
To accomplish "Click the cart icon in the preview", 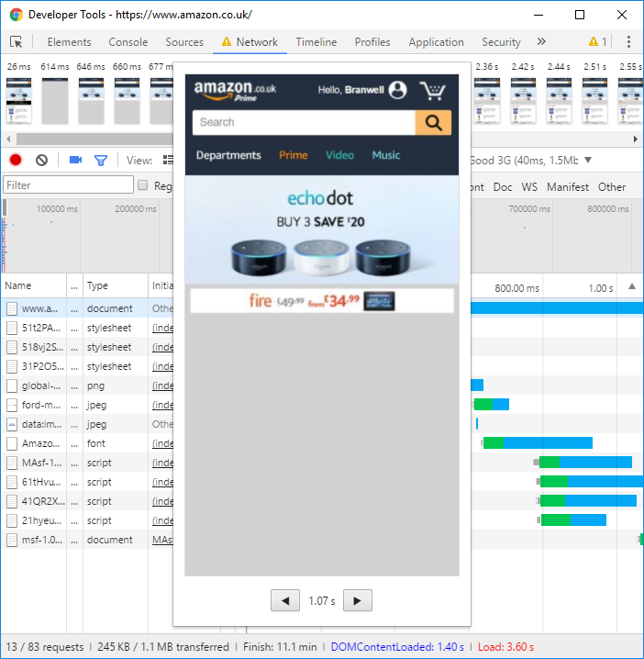I will click(x=433, y=90).
